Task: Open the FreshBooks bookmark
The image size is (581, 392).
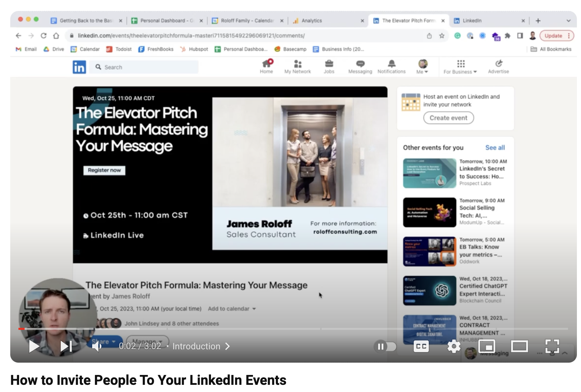Action: point(156,49)
